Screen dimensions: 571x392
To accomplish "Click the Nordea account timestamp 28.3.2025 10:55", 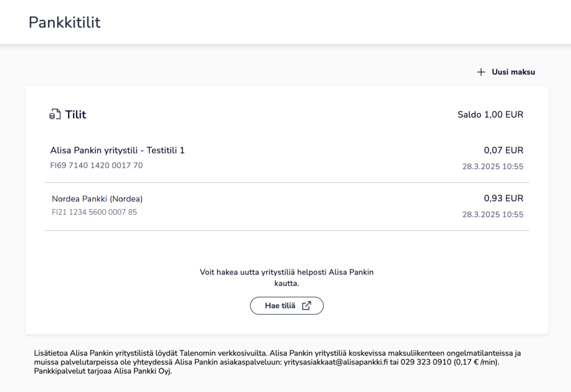I will (x=493, y=215).
